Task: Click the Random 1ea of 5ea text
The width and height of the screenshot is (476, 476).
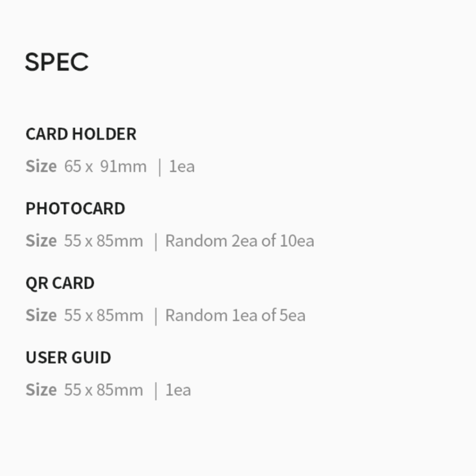Action: [x=235, y=315]
